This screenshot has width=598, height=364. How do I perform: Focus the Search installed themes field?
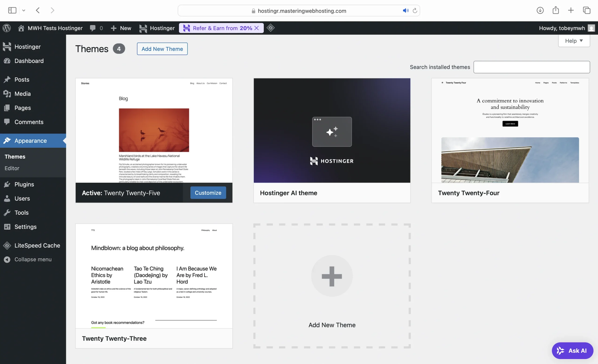[531, 67]
